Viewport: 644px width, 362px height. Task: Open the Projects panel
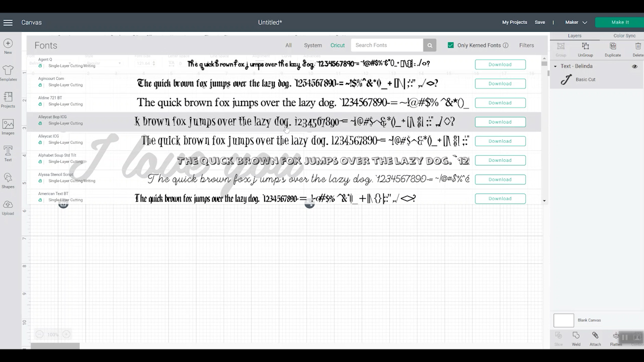(x=8, y=100)
